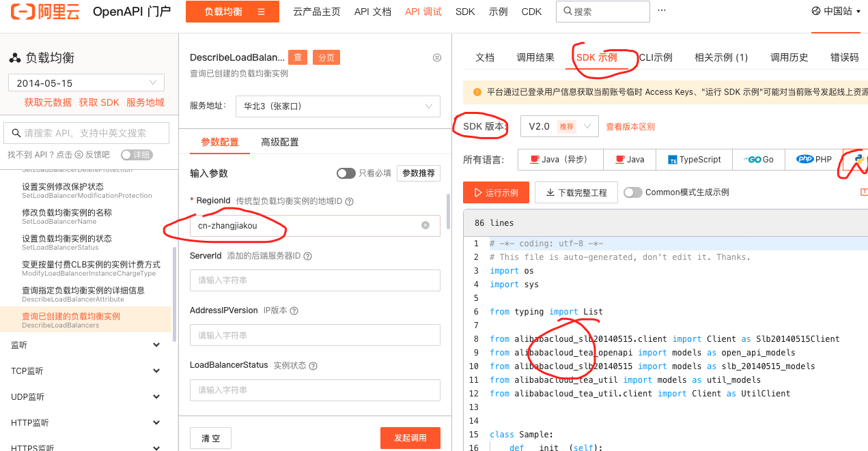Click 获取元数据 link
Viewport: 868px width, 451px height.
[x=48, y=102]
